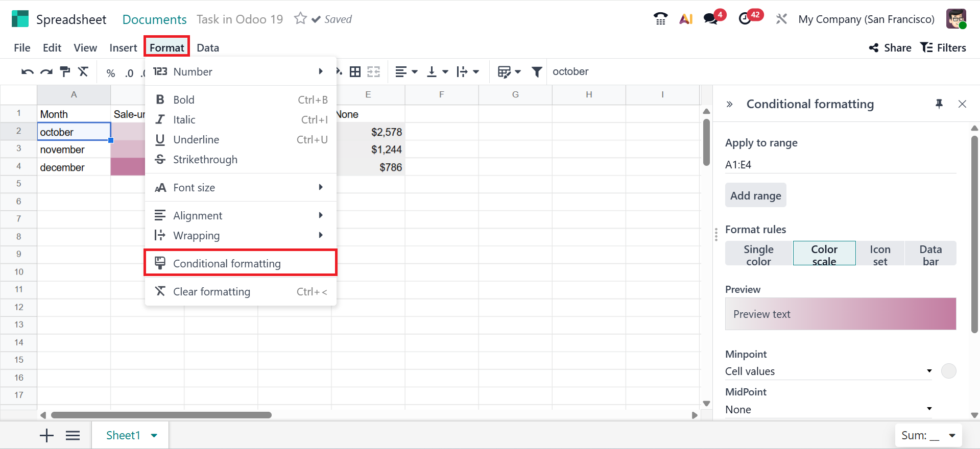Open the Sheet1 tab dropdown arrow
The width and height of the screenshot is (980, 449).
tap(154, 435)
